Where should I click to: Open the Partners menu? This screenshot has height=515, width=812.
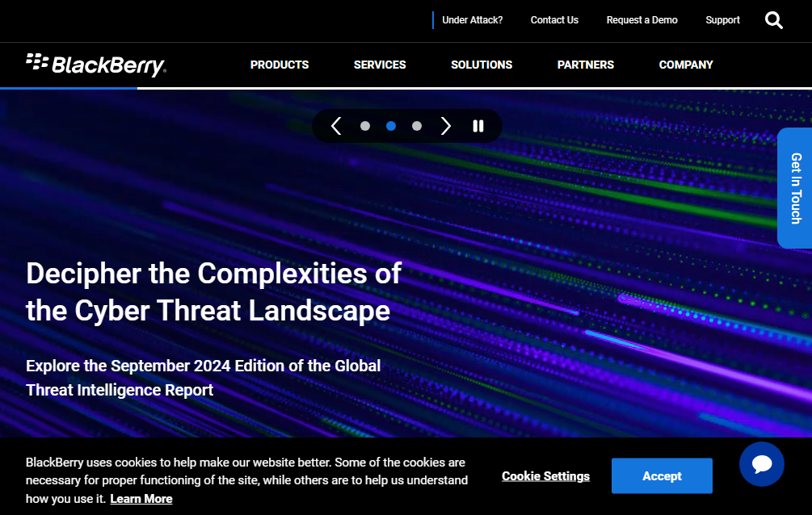click(586, 65)
